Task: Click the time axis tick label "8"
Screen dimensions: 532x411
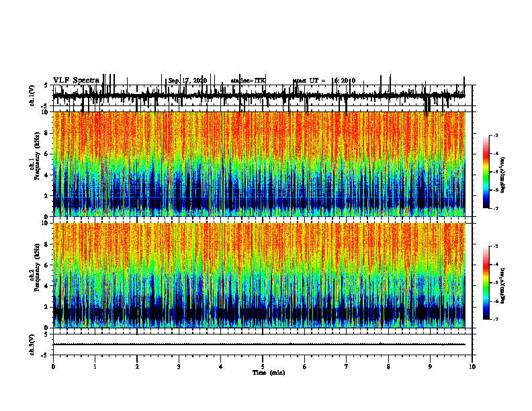Action: (388, 367)
